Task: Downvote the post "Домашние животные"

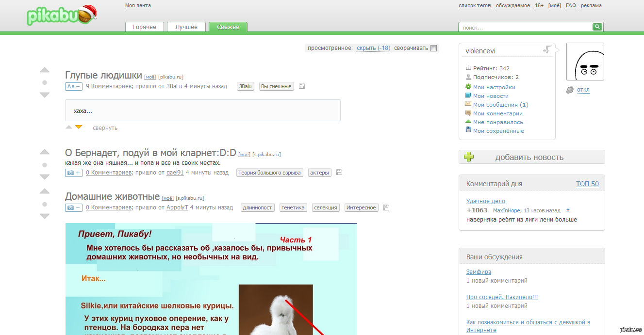Action: (x=45, y=216)
